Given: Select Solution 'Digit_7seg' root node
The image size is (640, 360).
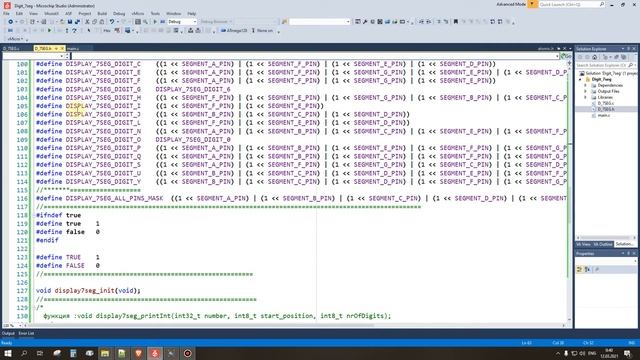Looking at the screenshot, I should click(x=609, y=73).
